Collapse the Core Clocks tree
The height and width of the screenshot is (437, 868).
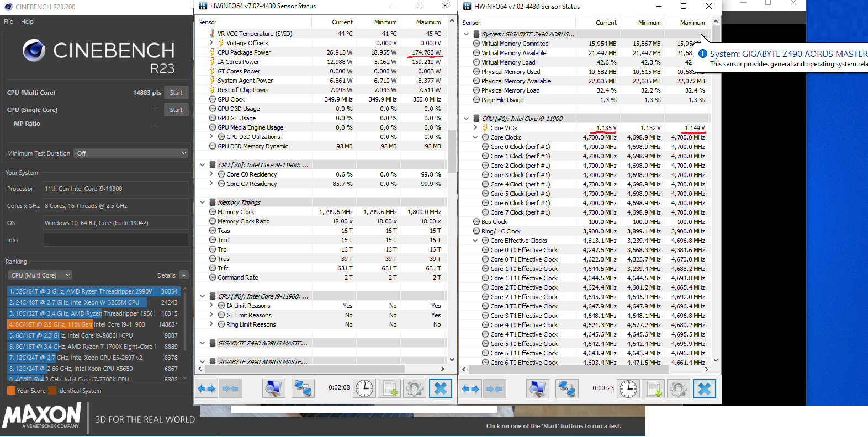pyautogui.click(x=475, y=137)
